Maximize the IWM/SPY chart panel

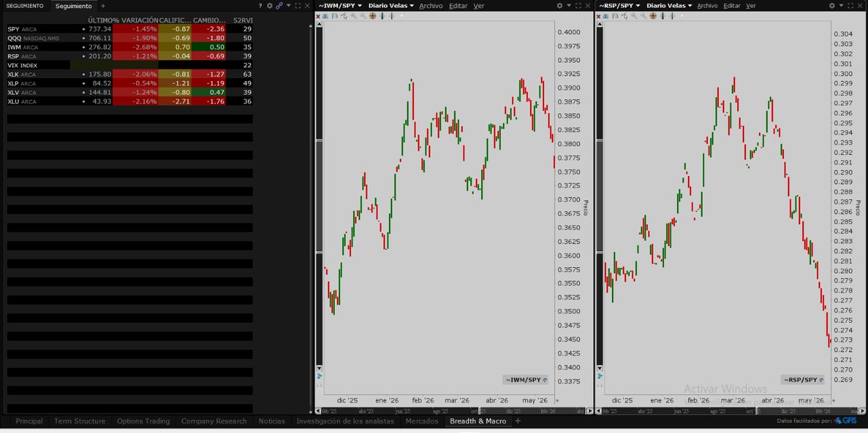pos(578,5)
